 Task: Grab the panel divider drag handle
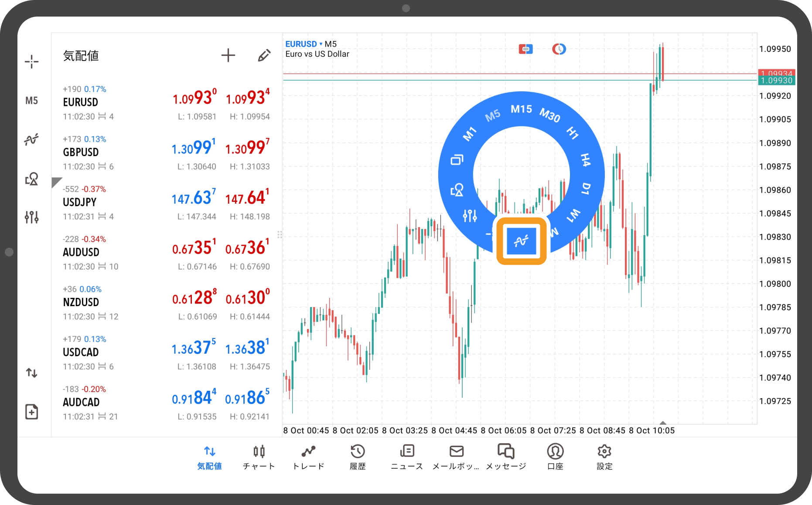(x=280, y=235)
